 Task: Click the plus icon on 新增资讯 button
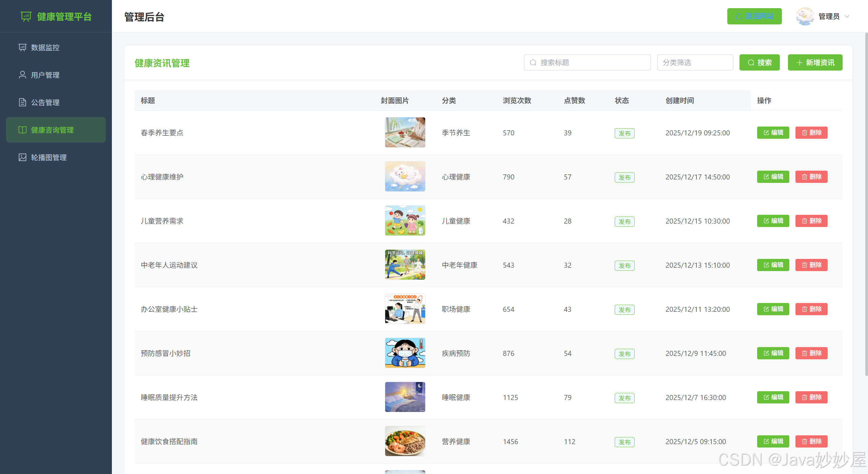[x=799, y=63]
